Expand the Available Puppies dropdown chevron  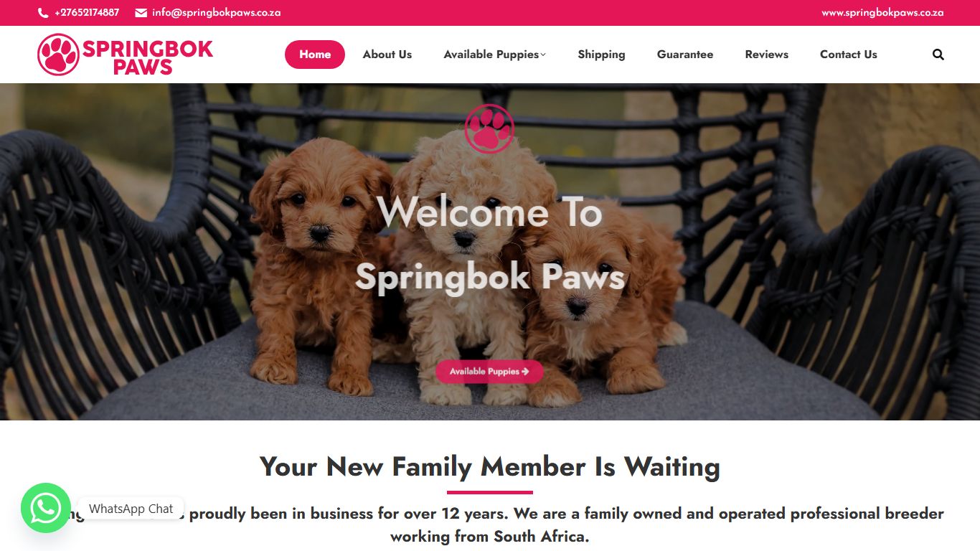pos(543,55)
